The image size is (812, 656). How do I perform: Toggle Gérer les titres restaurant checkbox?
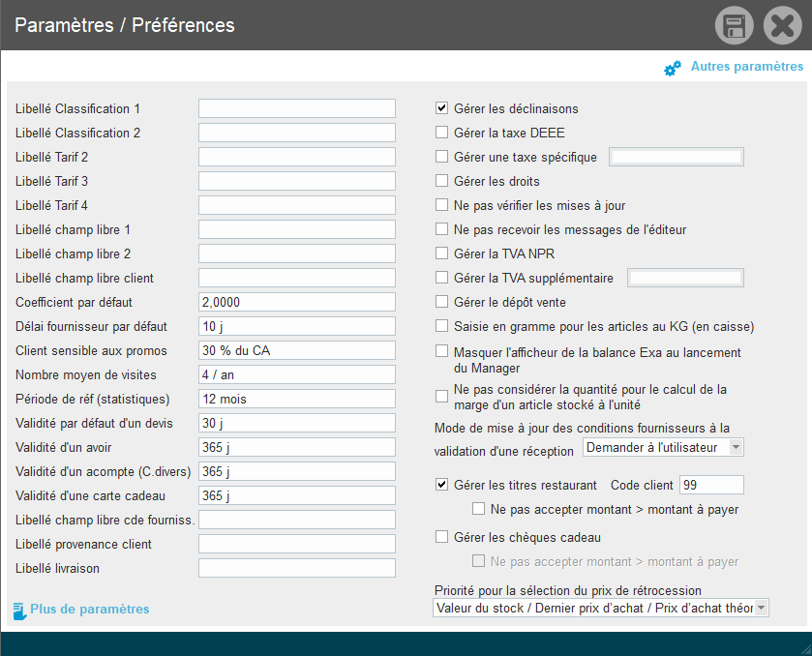pos(442,484)
